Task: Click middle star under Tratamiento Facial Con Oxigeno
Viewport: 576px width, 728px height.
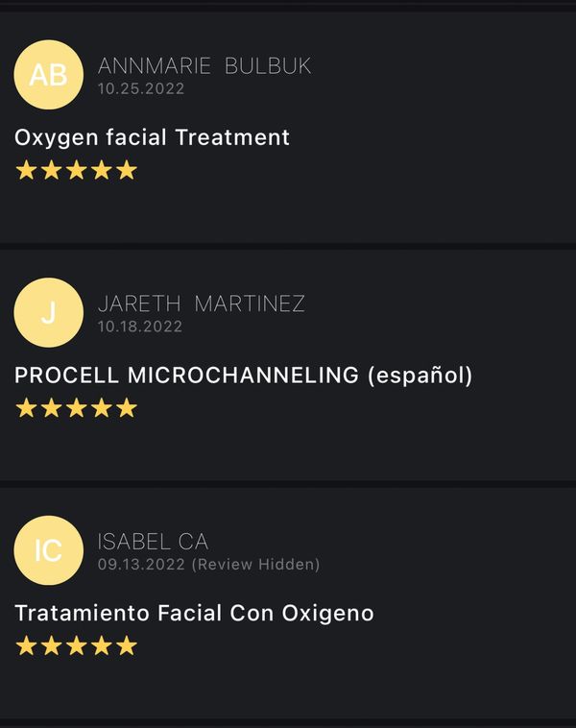Action: [x=77, y=646]
